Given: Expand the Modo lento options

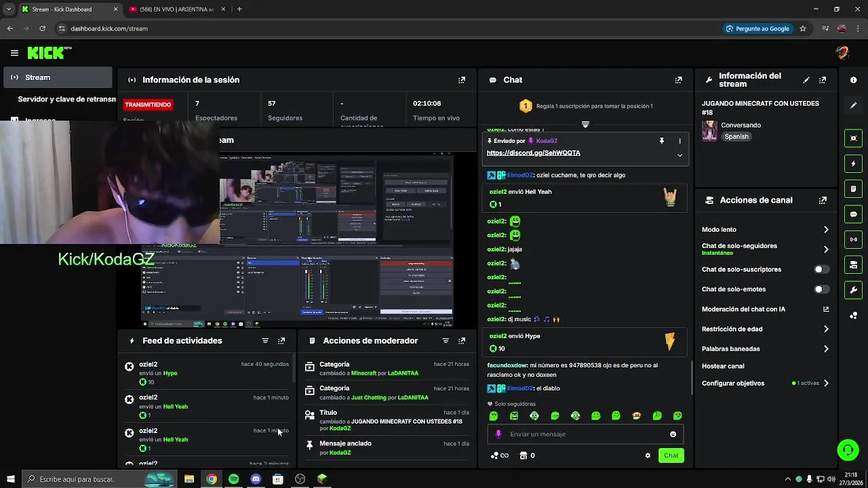Looking at the screenshot, I should (x=826, y=230).
